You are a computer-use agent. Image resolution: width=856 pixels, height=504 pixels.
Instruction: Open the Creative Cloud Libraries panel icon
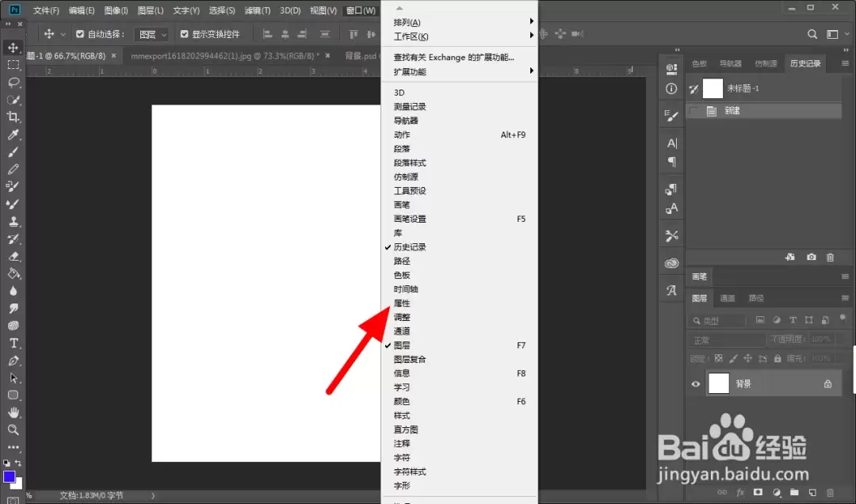pos(671,263)
